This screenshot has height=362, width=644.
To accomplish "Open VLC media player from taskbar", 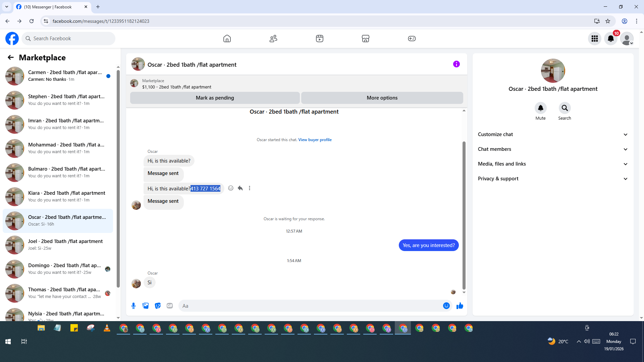I will [x=107, y=328].
